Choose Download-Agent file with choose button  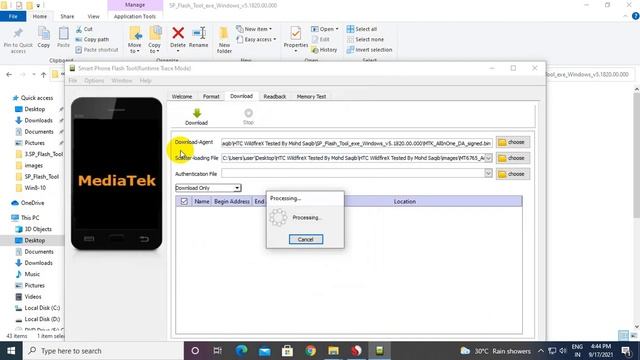click(513, 142)
